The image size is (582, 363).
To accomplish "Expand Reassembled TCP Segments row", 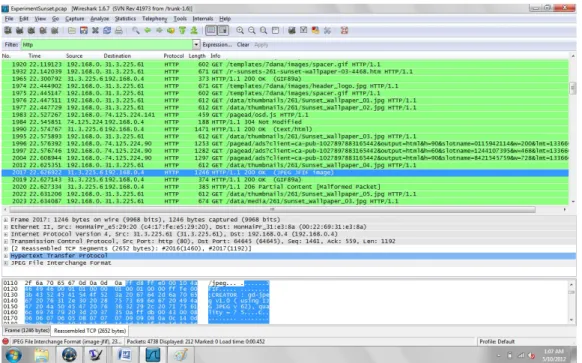I will [x=6, y=248].
